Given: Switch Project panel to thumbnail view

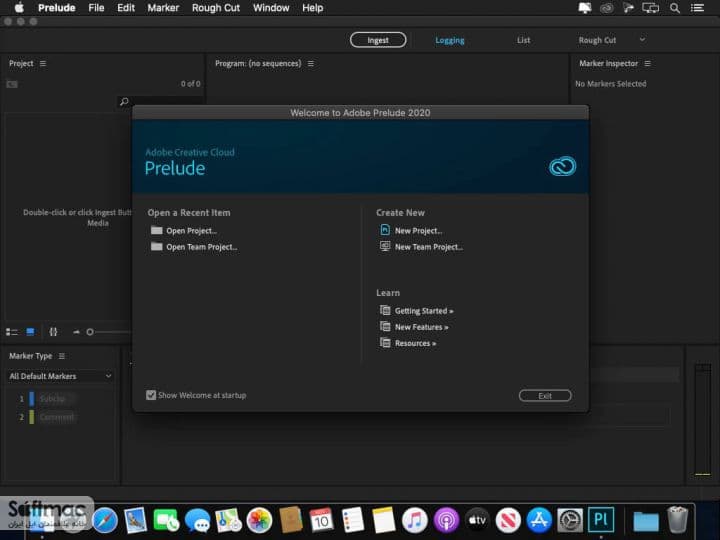Looking at the screenshot, I should [x=30, y=332].
